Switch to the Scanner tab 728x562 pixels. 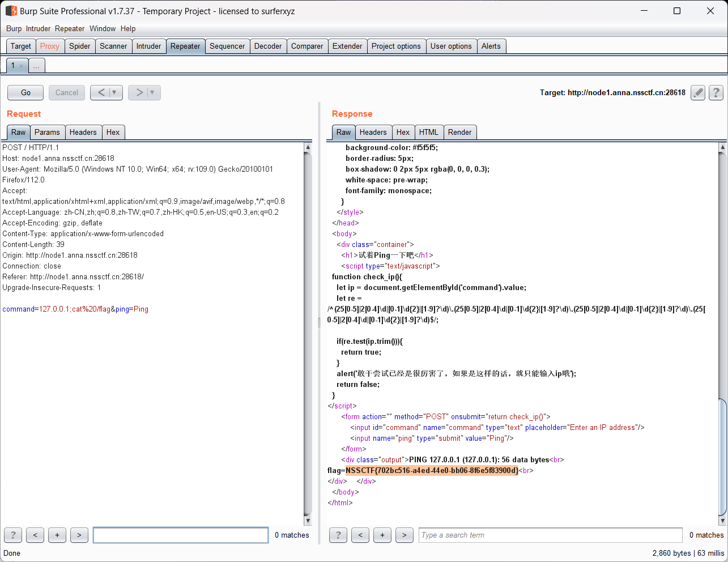click(113, 46)
